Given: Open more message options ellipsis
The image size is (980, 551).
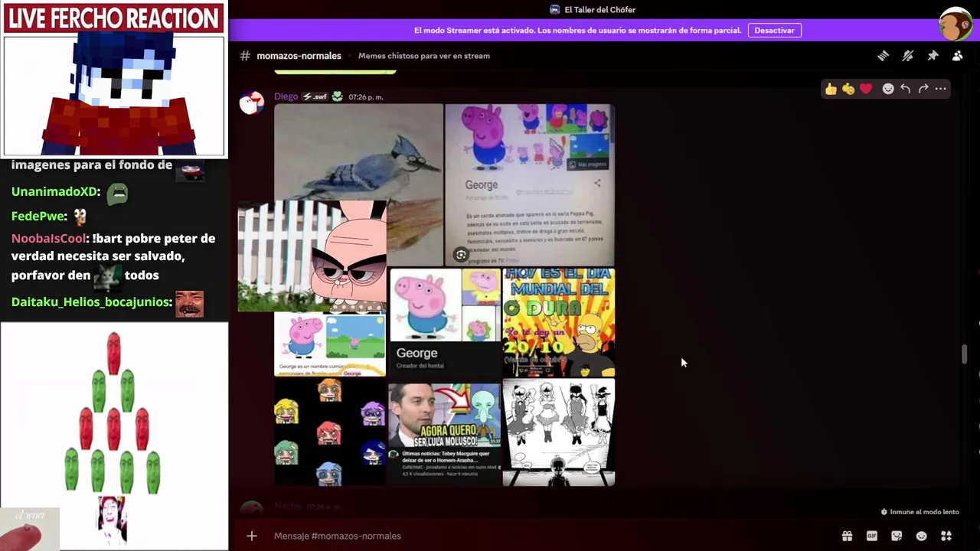Looking at the screenshot, I should (941, 89).
